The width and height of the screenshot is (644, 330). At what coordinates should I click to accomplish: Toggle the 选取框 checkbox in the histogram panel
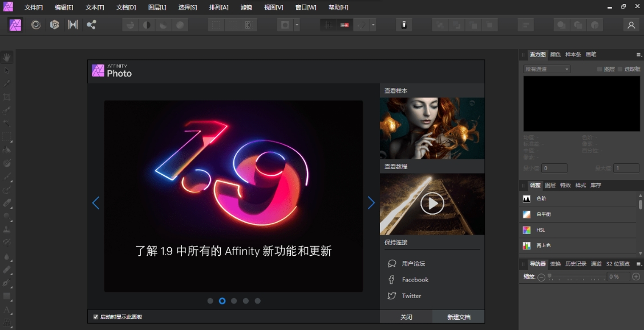tap(620, 69)
